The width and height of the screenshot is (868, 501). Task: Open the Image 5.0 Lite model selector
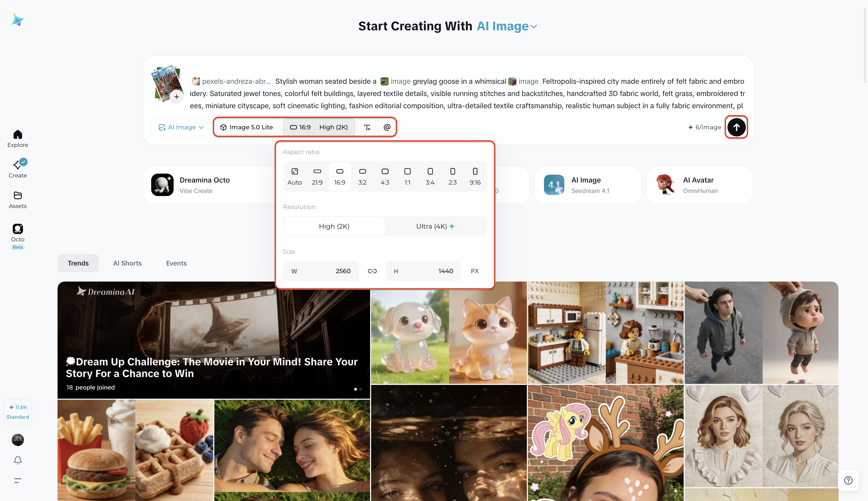pyautogui.click(x=247, y=127)
